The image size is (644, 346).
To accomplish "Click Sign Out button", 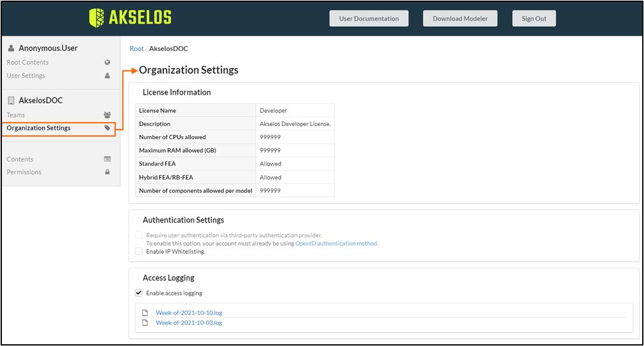I will tap(534, 18).
